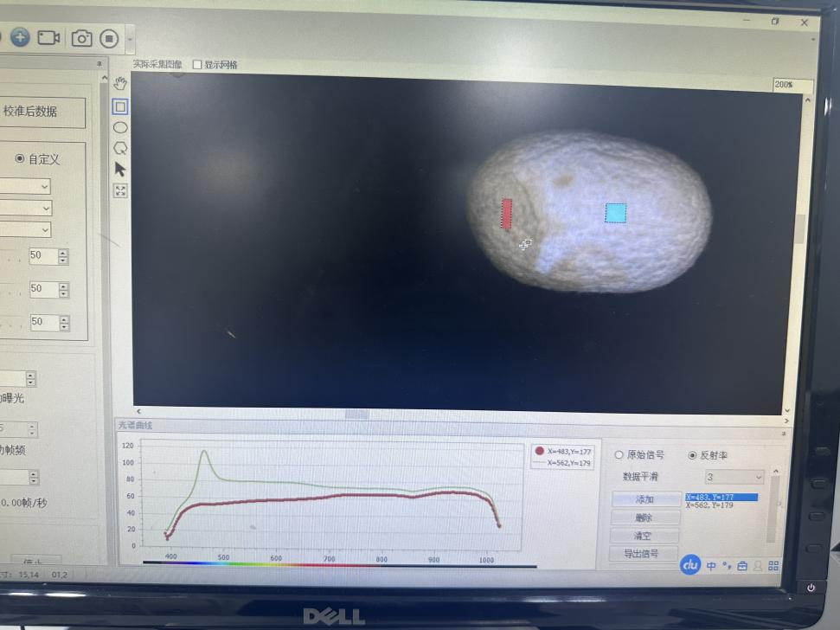Select the hand pan tool
Viewport: 840px width, 630px height.
pyautogui.click(x=121, y=84)
